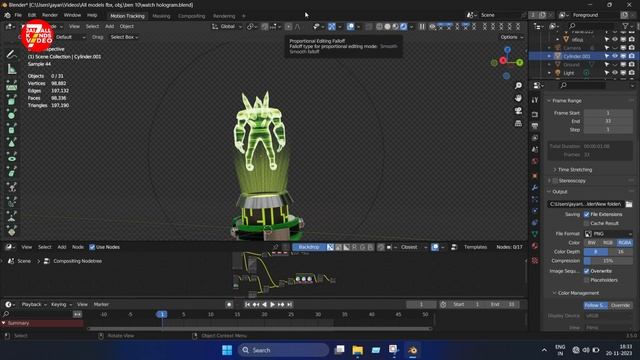Switch to the Compositing workspace tab
Screen dimensions: 640x360
(x=191, y=16)
